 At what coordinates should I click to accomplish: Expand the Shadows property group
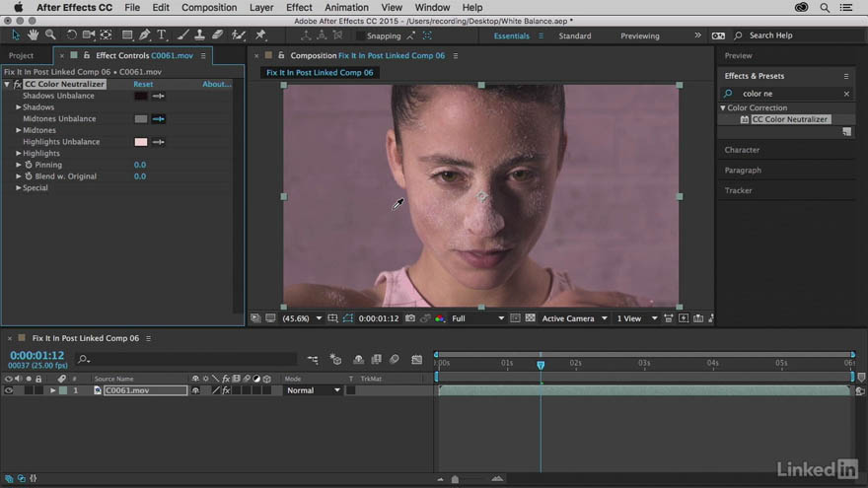(x=19, y=107)
